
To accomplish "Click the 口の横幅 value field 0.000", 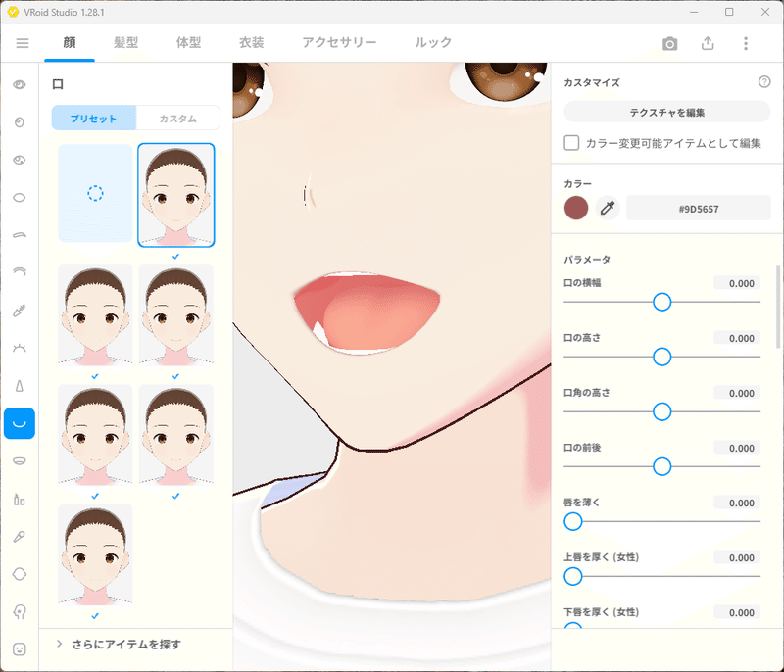I will click(738, 283).
